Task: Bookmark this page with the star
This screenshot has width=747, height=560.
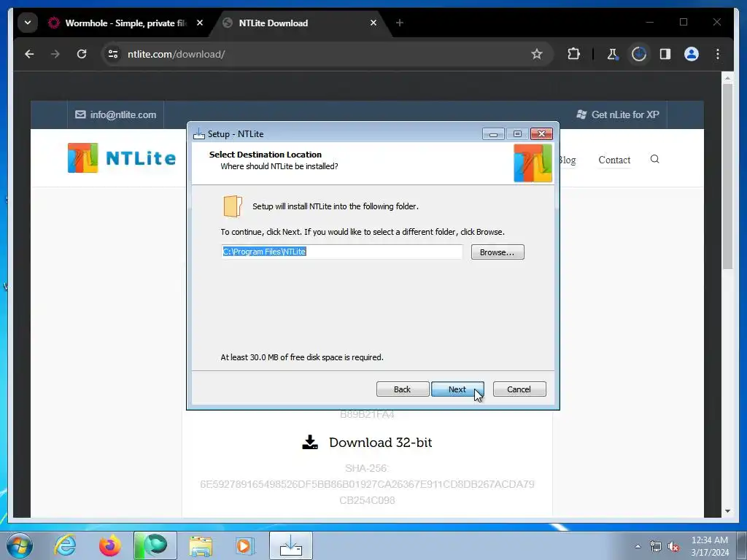Action: pyautogui.click(x=537, y=54)
